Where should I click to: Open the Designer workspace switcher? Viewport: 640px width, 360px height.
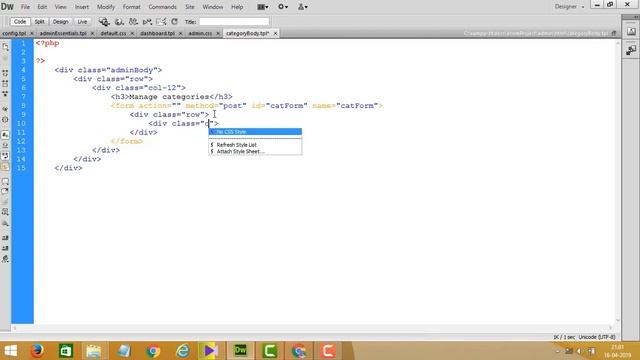click(569, 7)
